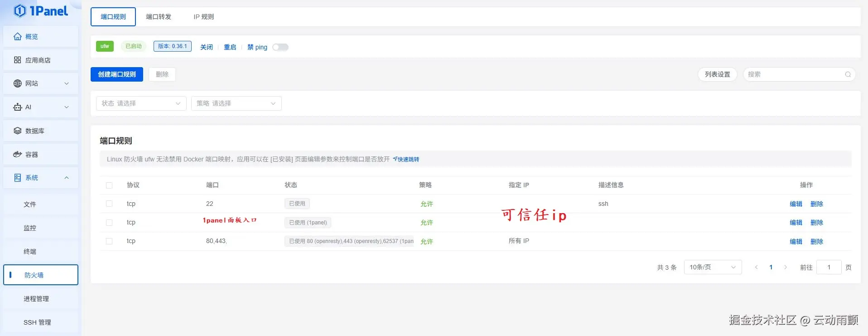This screenshot has width=868, height=336.
Task: Click the 删除 button beside create
Action: 162,74
